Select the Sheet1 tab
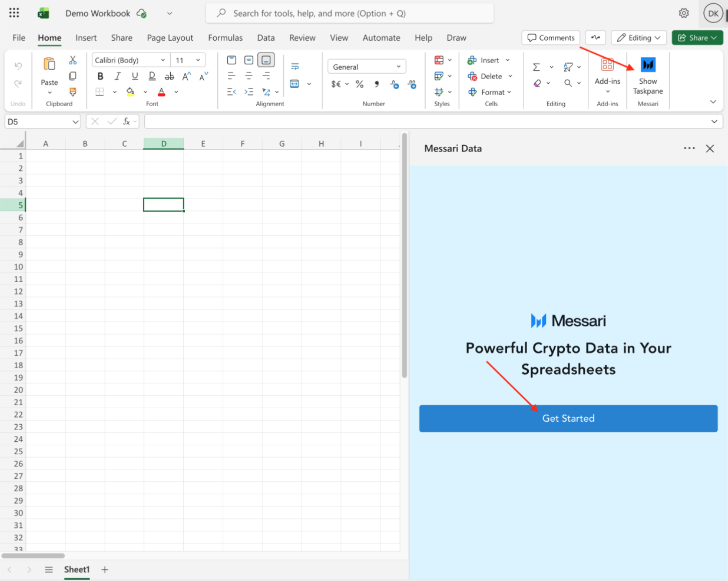 77,569
